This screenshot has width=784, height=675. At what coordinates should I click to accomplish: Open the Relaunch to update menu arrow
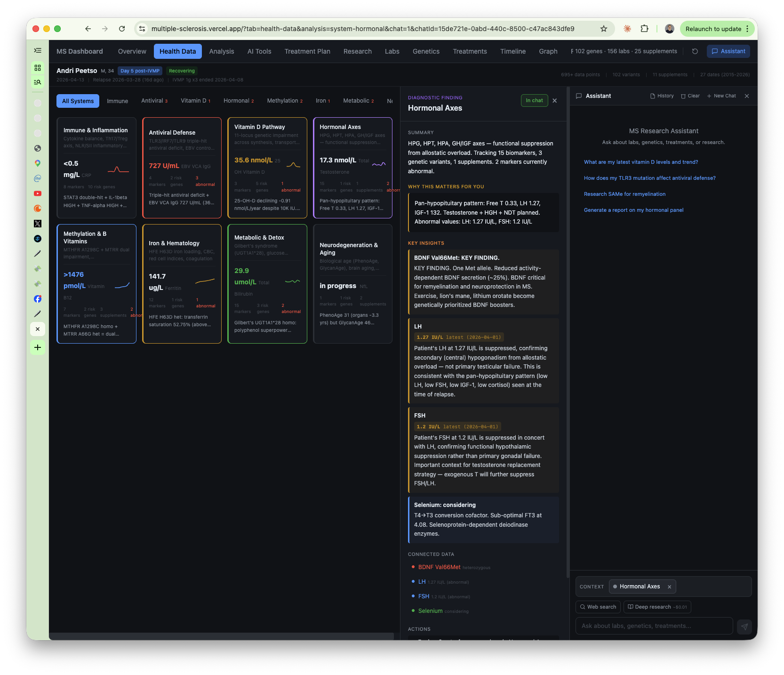(x=748, y=29)
